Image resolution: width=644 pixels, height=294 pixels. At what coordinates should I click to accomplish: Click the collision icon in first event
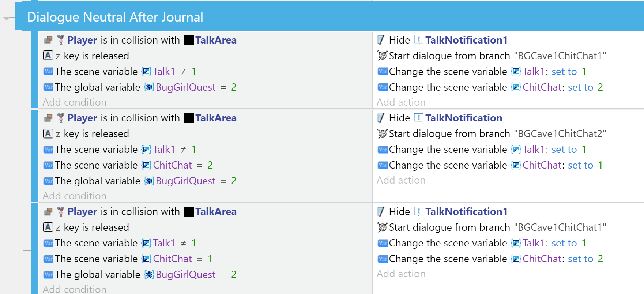tap(48, 40)
